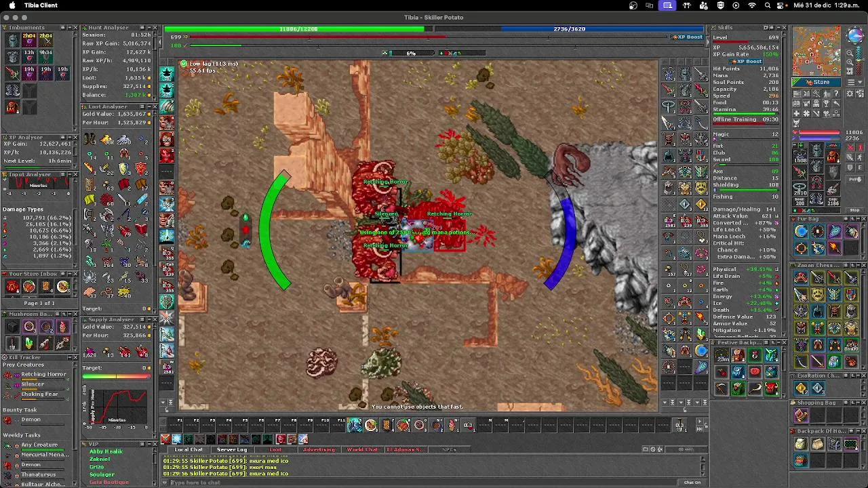Switch to the World Chat tab

[362, 449]
